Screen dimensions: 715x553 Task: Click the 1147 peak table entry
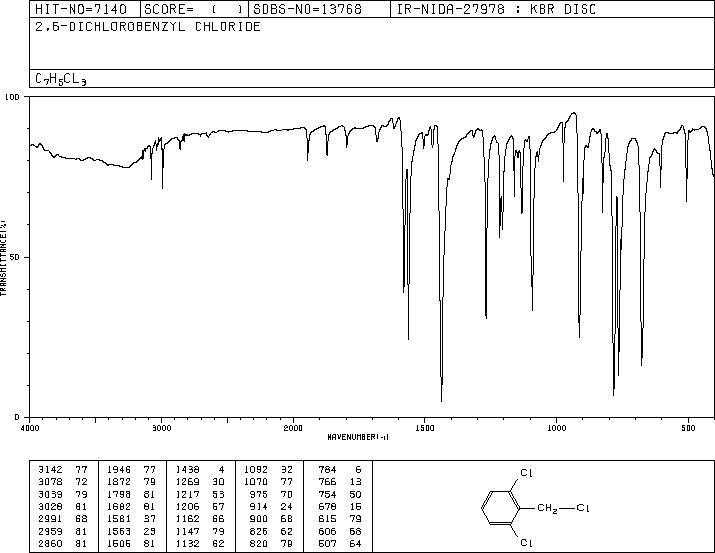(x=200, y=531)
